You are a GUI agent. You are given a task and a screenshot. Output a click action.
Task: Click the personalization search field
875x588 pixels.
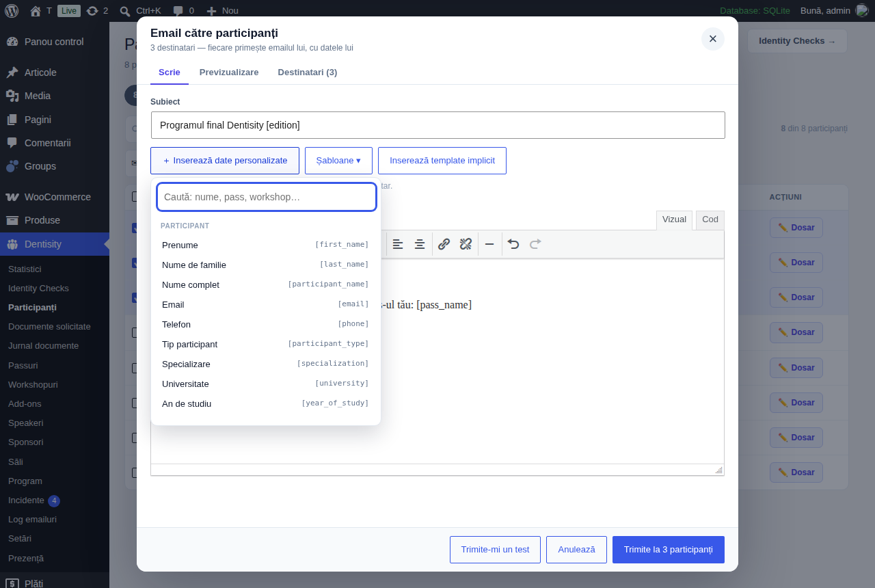[267, 197]
